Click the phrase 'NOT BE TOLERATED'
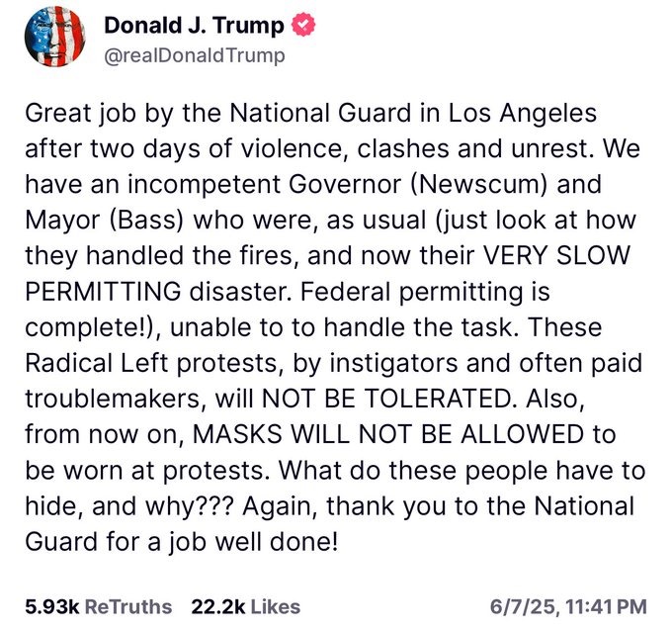The width and height of the screenshot is (672, 630). click(386, 399)
